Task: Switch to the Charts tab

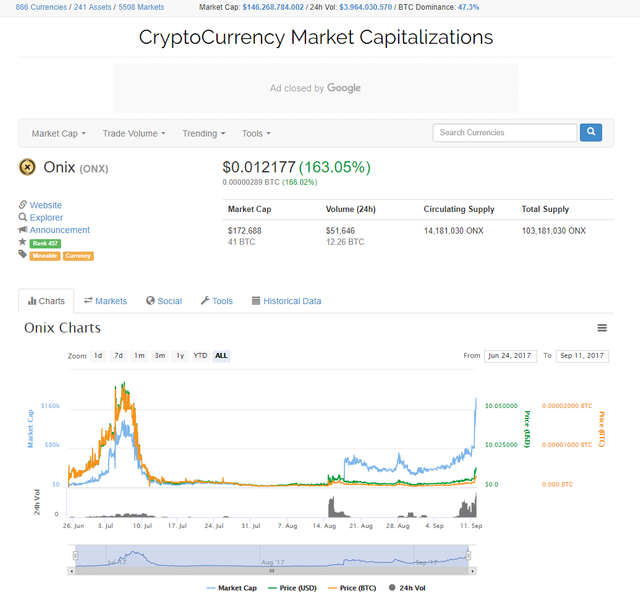Action: (46, 301)
